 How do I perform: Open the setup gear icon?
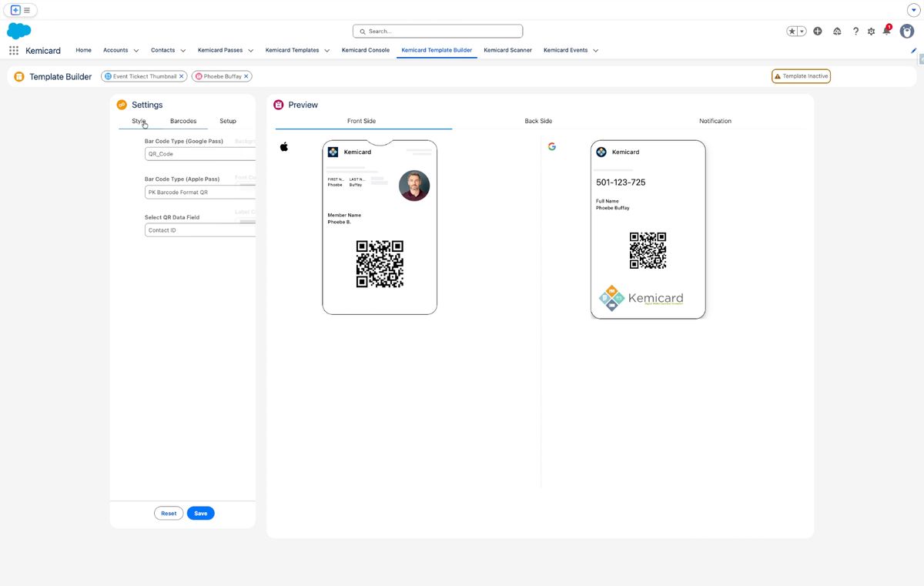(872, 31)
